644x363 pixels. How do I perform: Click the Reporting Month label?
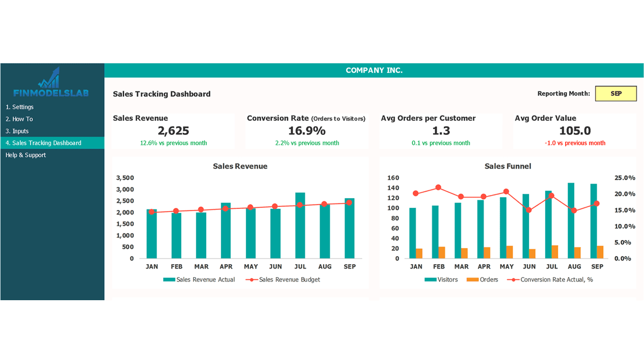pos(563,93)
